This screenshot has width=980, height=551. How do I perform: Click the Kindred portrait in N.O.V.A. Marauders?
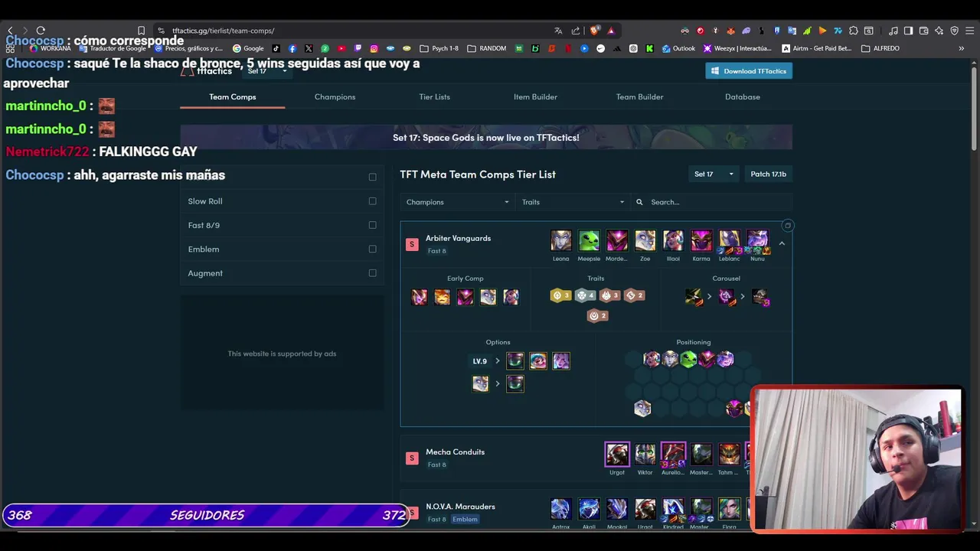(673, 509)
